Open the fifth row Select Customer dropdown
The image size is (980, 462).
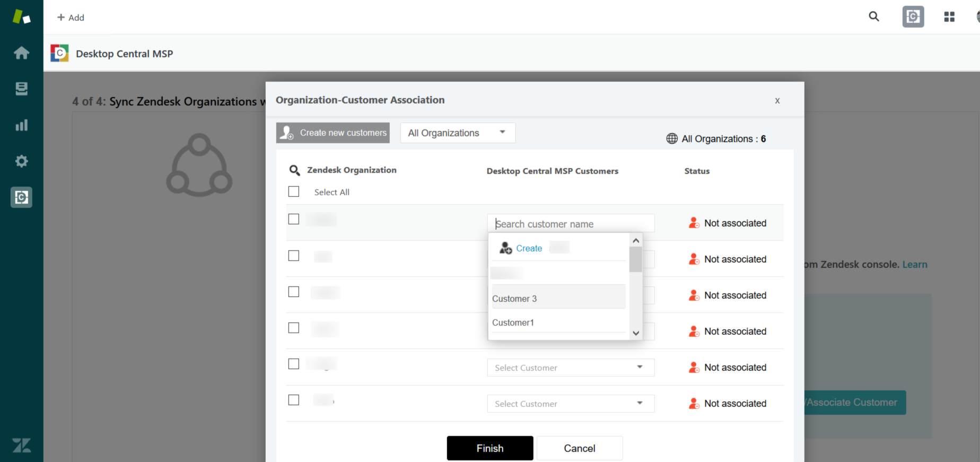(570, 368)
